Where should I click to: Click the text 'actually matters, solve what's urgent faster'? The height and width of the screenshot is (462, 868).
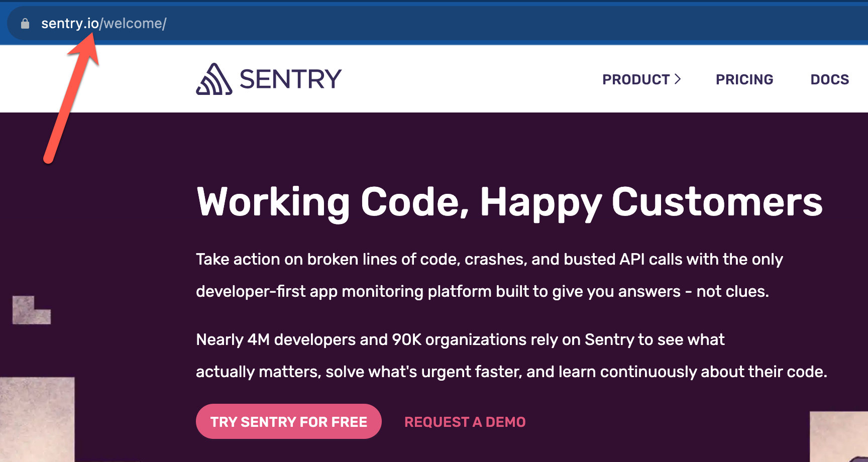359,372
